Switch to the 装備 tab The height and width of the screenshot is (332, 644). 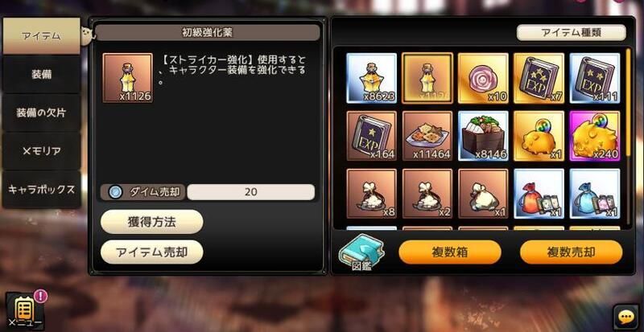[x=42, y=74]
